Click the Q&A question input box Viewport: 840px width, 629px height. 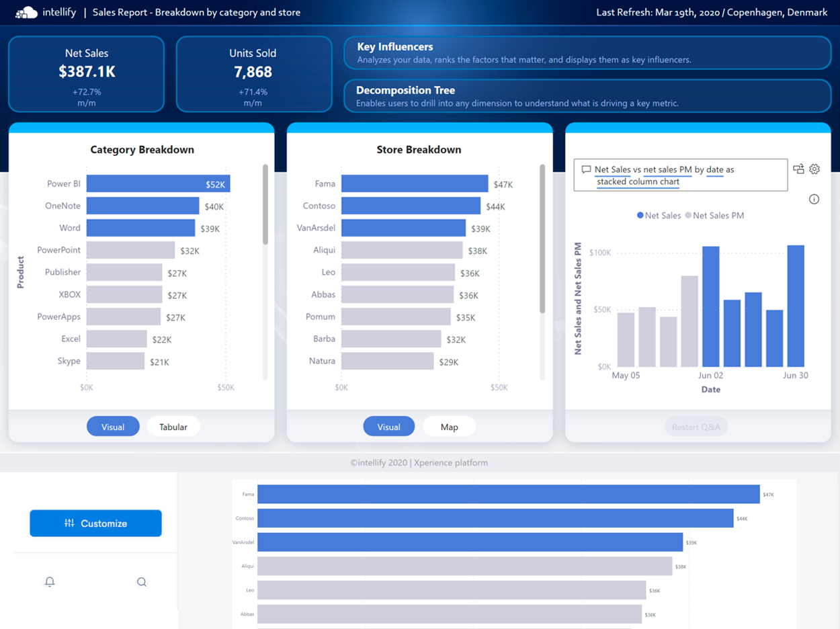680,175
